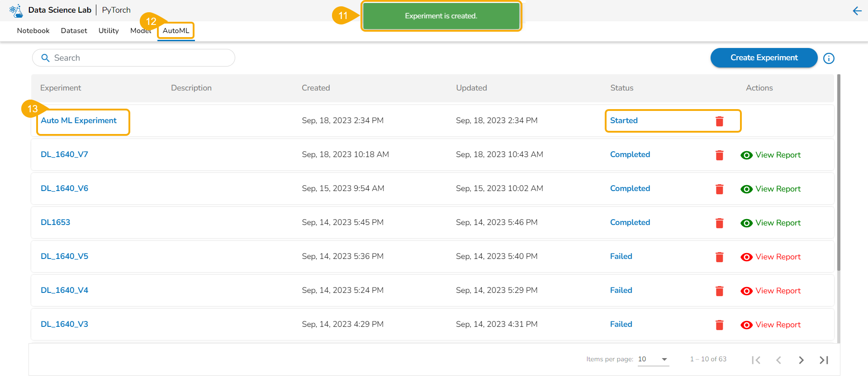Screen dimensions: 868x383
Task: Jump to the last page of experiments
Action: [824, 360]
